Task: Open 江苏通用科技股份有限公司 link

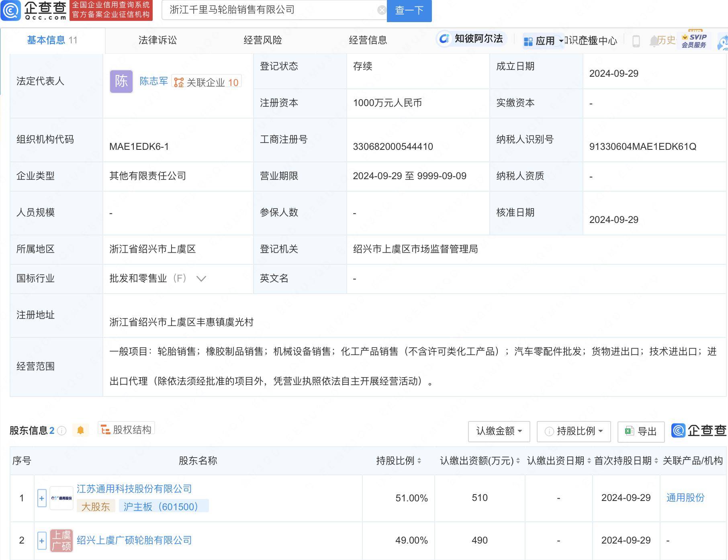Action: click(134, 489)
